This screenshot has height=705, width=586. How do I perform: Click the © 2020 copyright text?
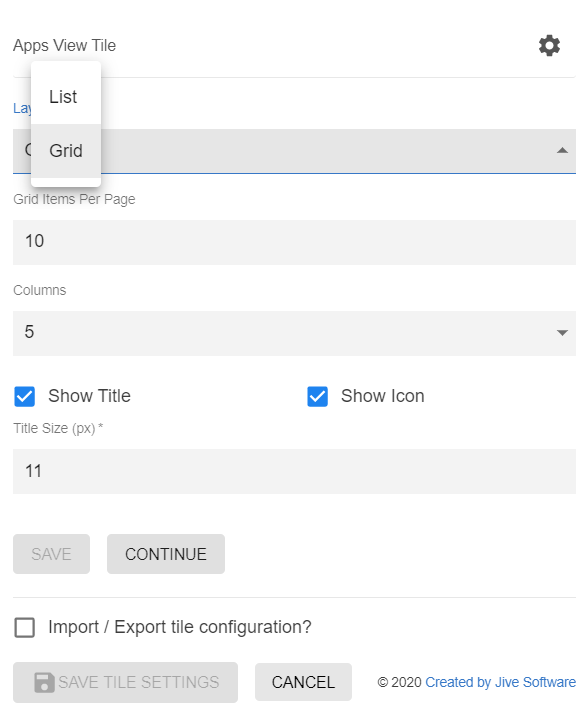[399, 682]
